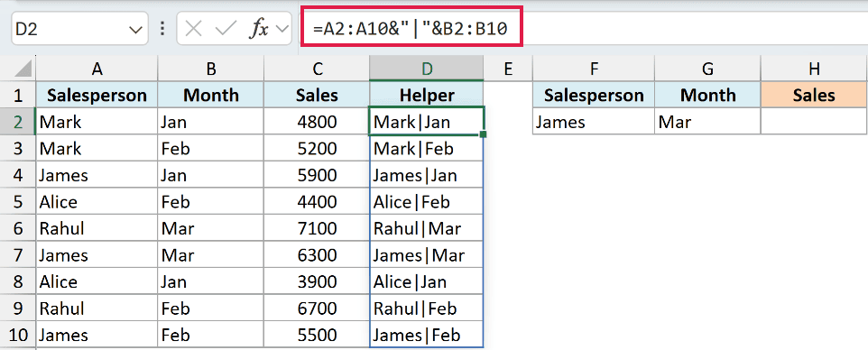Select column E header
The image size is (868, 350).
pos(508,69)
